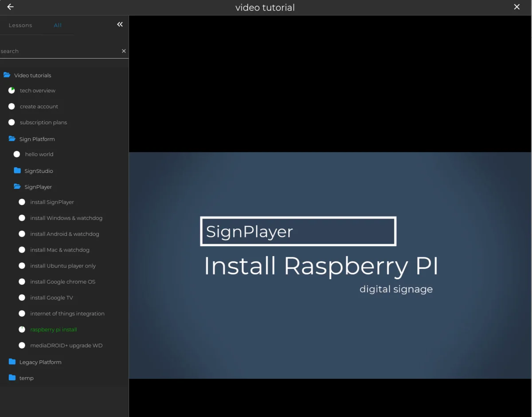532x417 pixels.
Task: Collapse the SignPlayer folder icon
Action: 17,187
